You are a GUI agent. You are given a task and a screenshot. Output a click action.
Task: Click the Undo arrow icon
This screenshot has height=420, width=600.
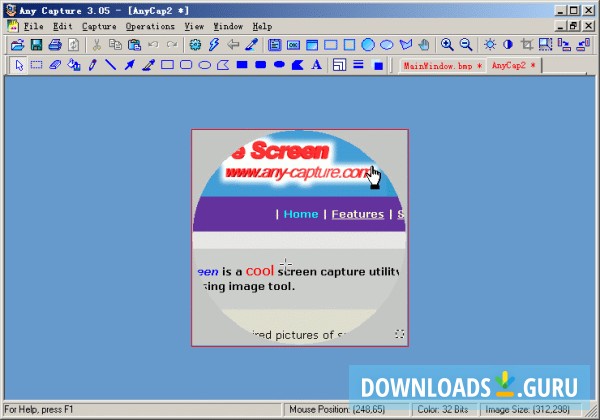point(153,45)
